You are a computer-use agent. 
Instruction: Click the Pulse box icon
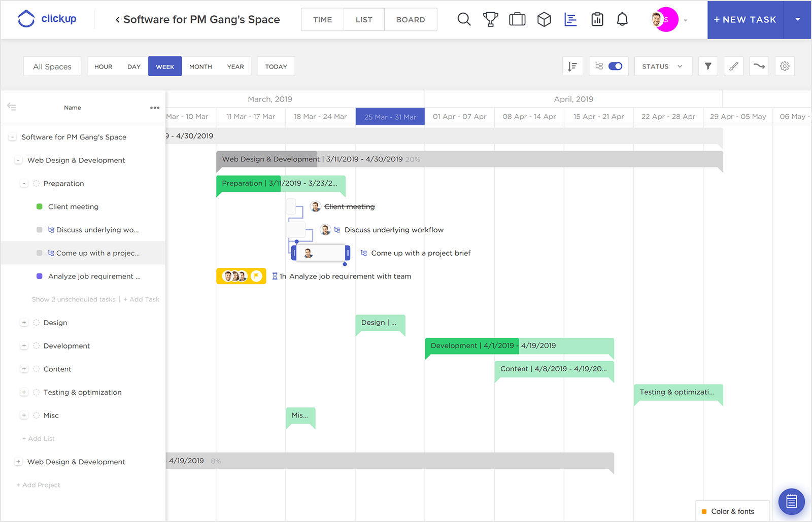[544, 19]
